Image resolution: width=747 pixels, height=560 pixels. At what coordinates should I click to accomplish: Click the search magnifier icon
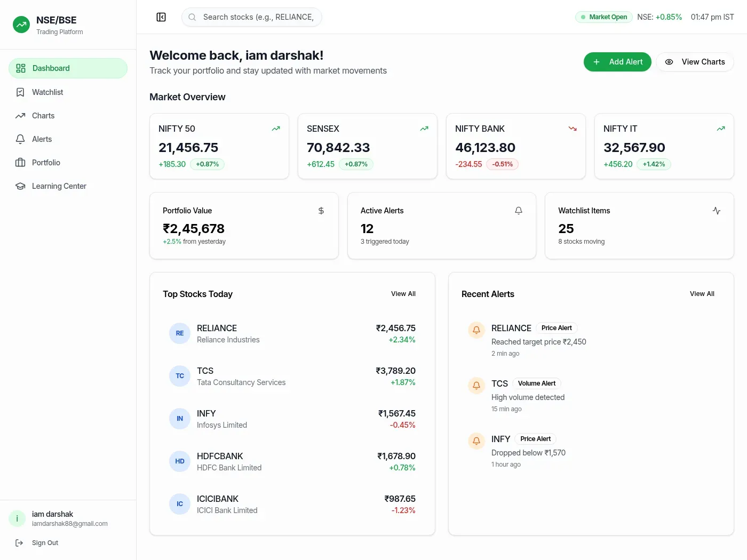click(x=192, y=17)
